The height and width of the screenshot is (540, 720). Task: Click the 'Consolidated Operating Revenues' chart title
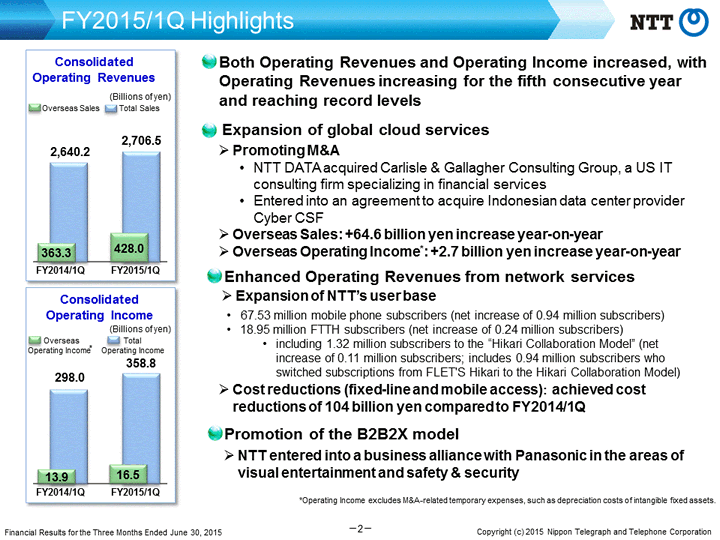(x=94, y=69)
